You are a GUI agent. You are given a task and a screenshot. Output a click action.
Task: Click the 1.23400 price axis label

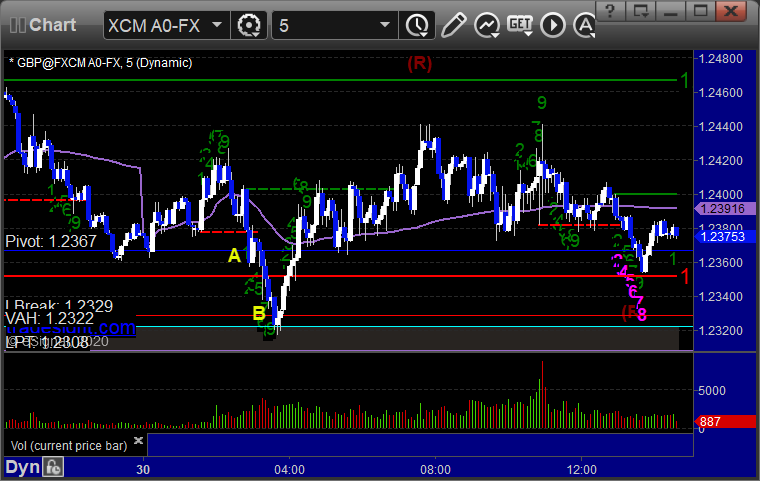(x=720, y=296)
